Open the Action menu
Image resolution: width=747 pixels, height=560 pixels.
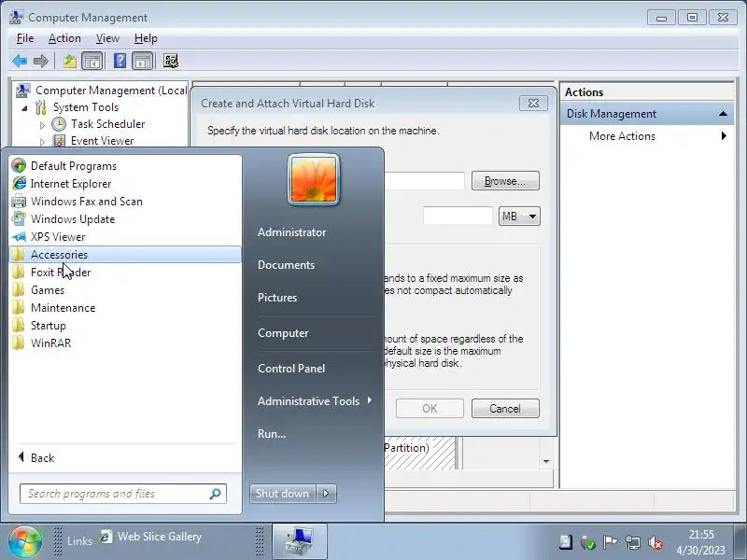pos(64,38)
